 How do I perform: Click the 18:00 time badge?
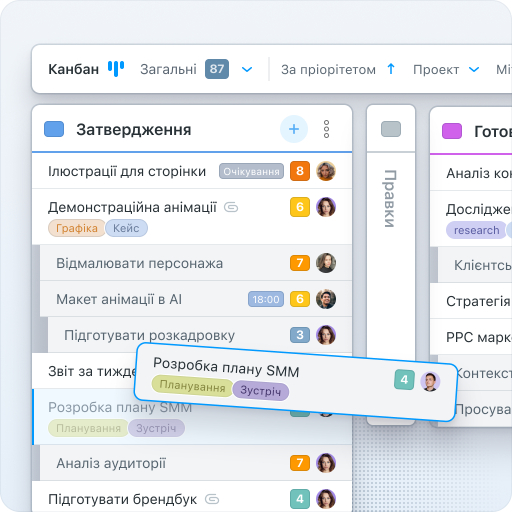[266, 299]
